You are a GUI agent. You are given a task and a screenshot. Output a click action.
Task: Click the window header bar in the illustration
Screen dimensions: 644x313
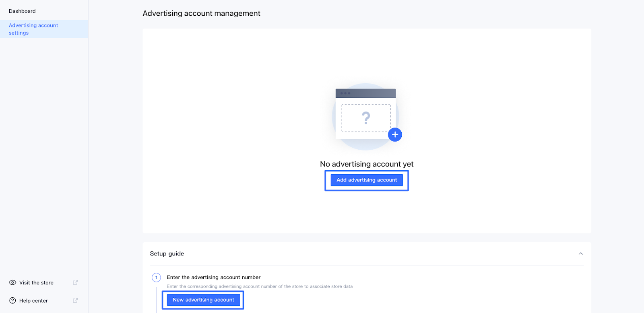coord(365,93)
